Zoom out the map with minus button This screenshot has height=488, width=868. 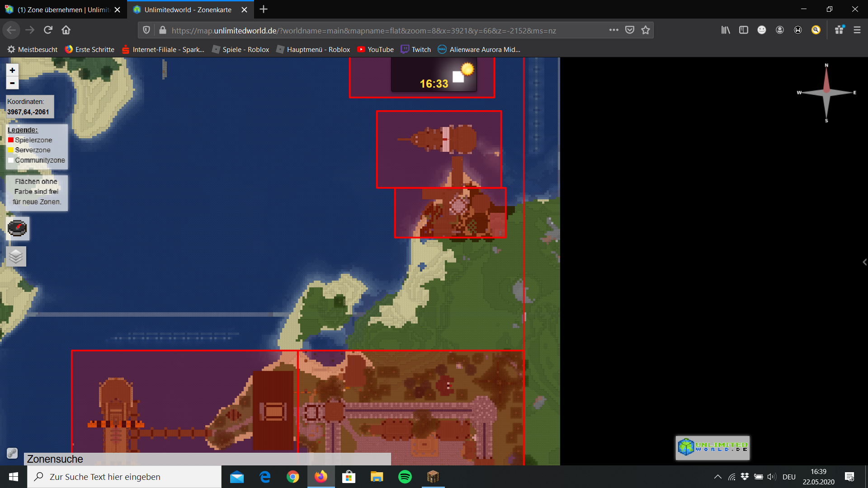click(12, 83)
